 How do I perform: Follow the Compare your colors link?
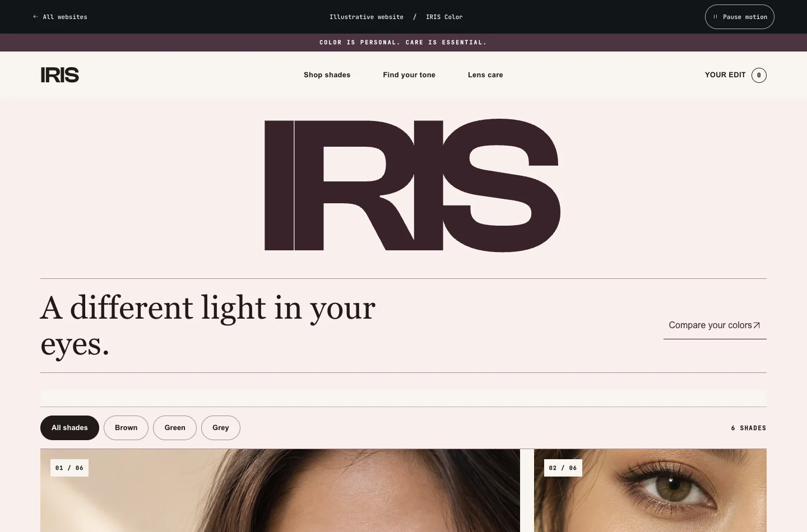[715, 325]
